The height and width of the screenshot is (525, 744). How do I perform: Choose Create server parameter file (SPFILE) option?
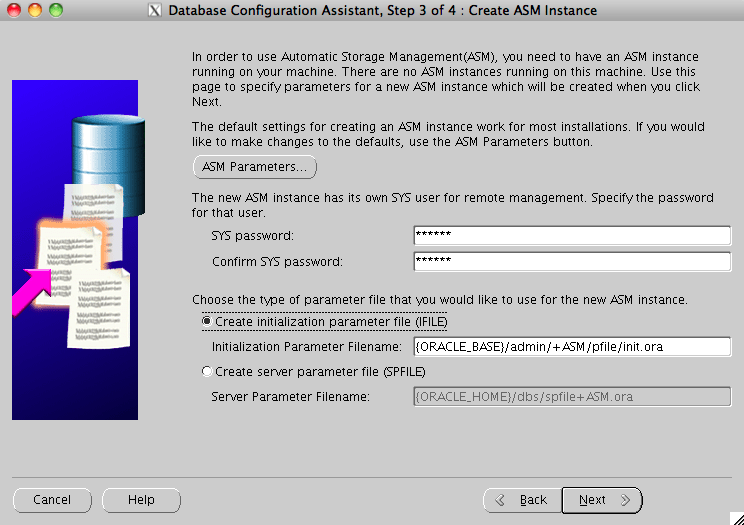[208, 372]
